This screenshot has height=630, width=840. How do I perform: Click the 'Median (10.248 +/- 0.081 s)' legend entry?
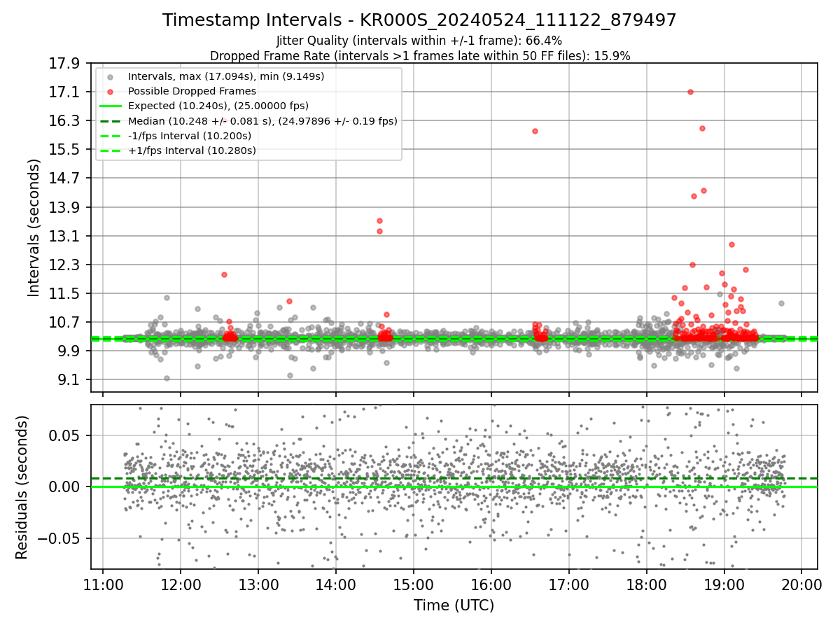[262, 121]
